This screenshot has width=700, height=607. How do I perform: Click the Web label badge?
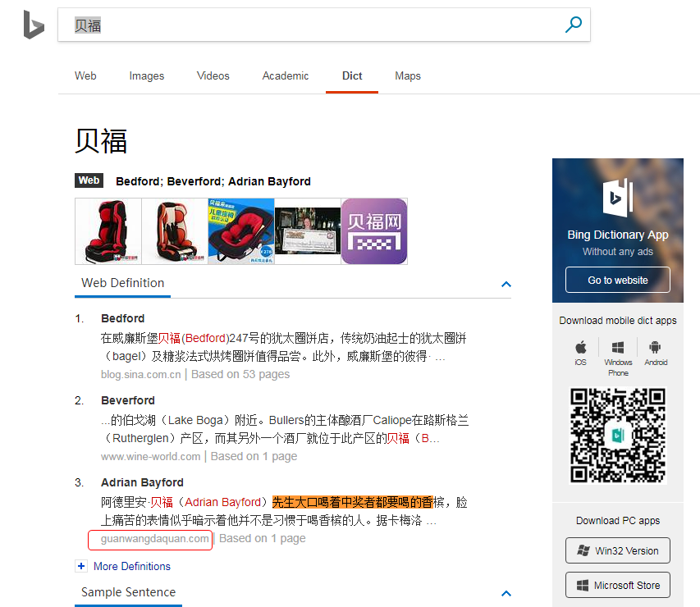[89, 180]
